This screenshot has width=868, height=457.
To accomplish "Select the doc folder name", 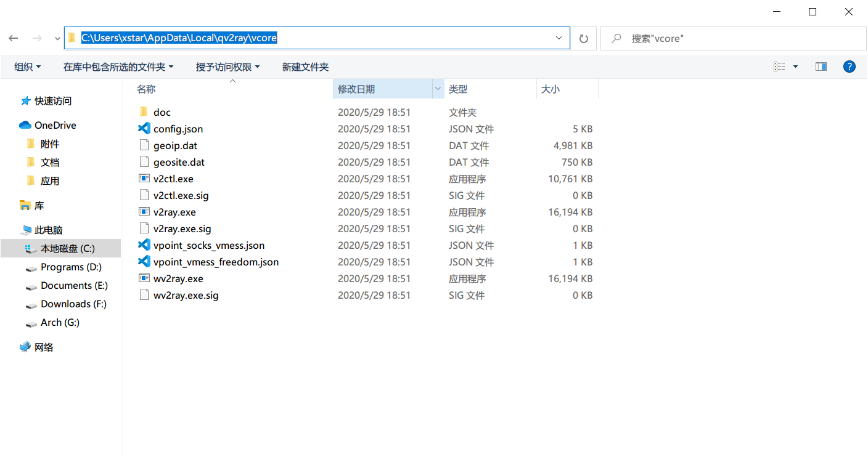I will pyautogui.click(x=162, y=112).
